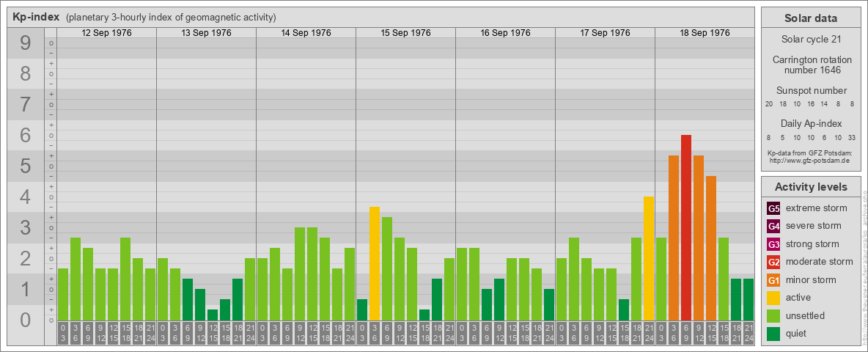Click the orange bar on 18 Sep 12-15
This screenshot has height=352, width=868.
click(711, 248)
